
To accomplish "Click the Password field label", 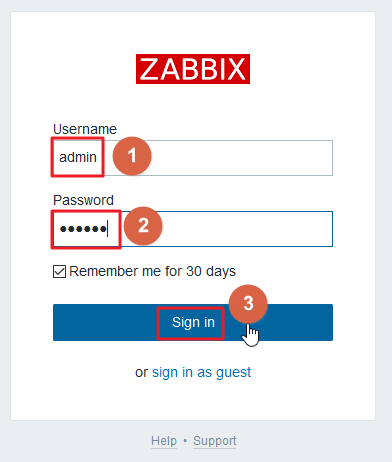I will [x=83, y=200].
